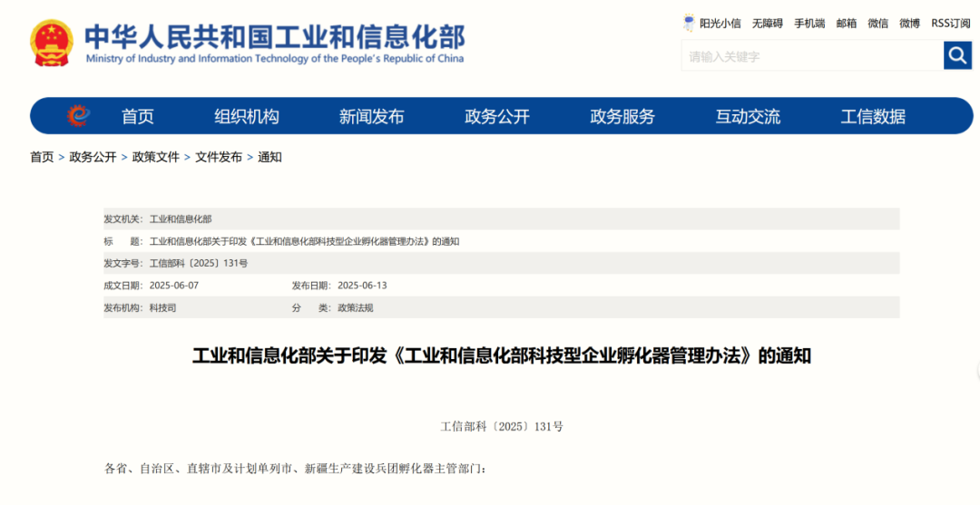Go to 首页 in breadcrumb
This screenshot has height=505, width=980.
pos(42,158)
